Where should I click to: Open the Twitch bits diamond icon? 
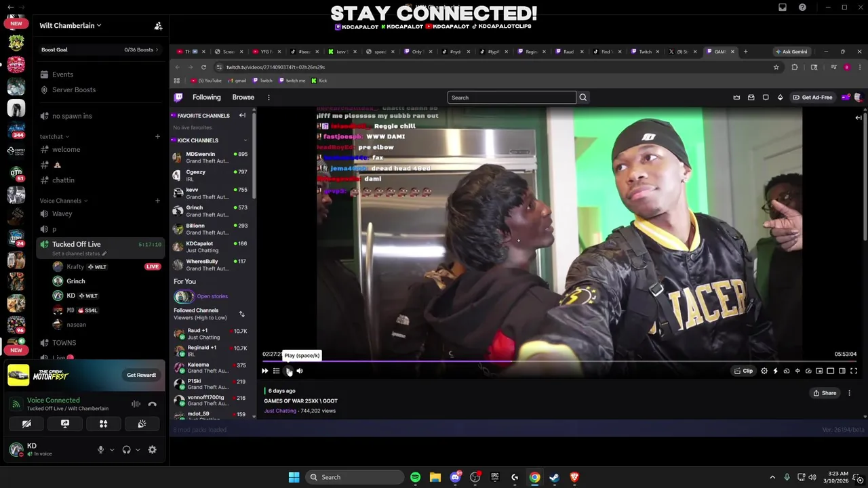click(780, 98)
